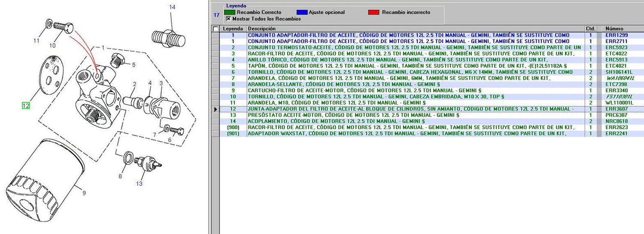The height and width of the screenshot is (234, 644).
Task: Click the row selector beside the ERR3340 row
Action: click(215, 91)
